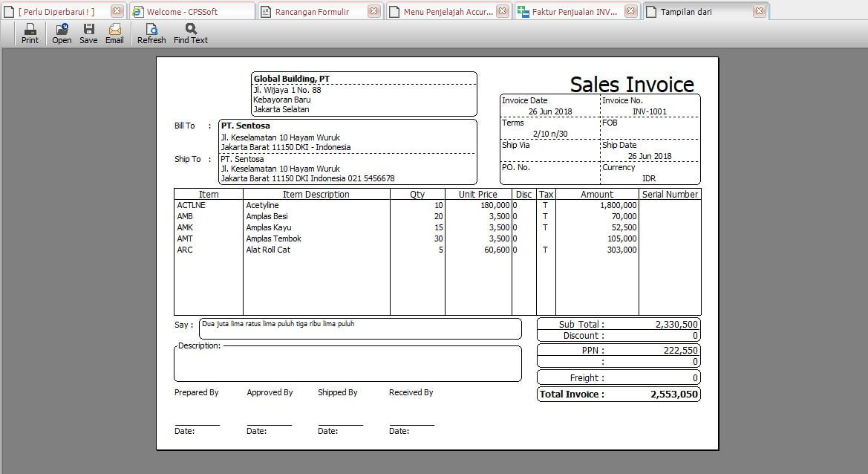Open the Find Text search tool
The image size is (868, 474).
click(x=191, y=33)
